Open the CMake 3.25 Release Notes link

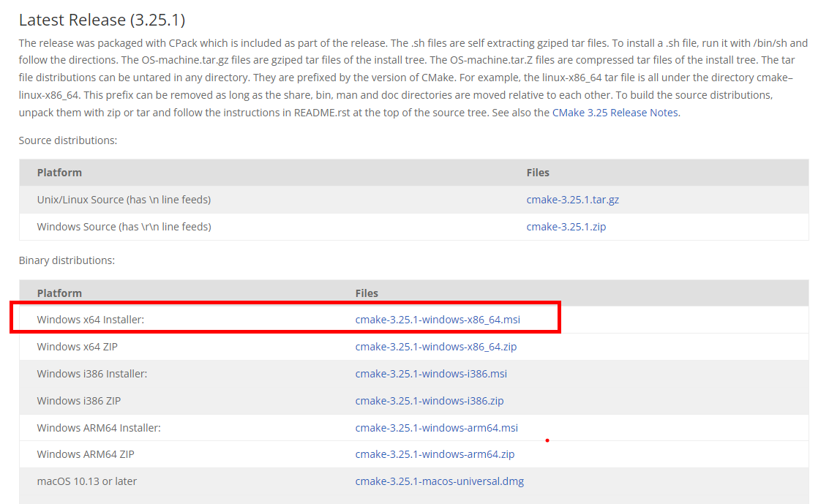click(616, 113)
